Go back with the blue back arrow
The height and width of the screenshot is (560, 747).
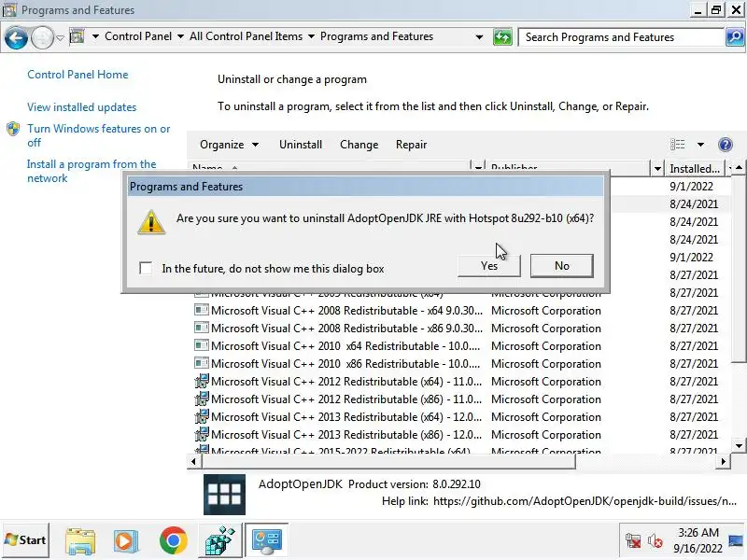click(x=16, y=37)
